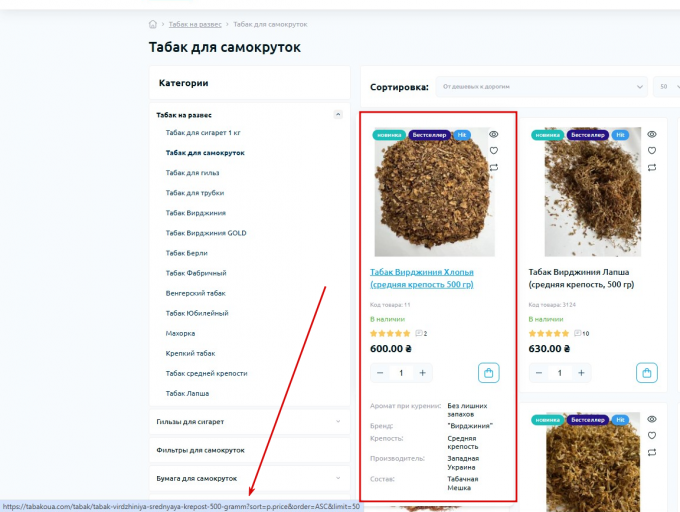Click 'Hit' badge on Вирджиния Хлопья card
This screenshot has width=680, height=512.
tap(462, 135)
